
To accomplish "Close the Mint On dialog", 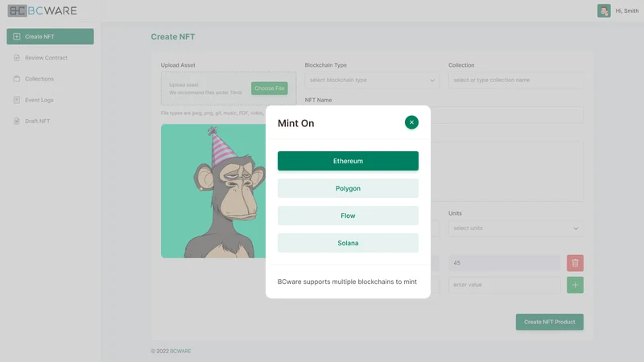I will tap(411, 122).
